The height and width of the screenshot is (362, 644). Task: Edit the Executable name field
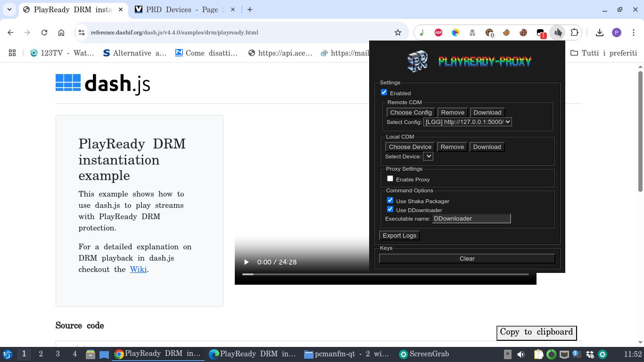click(x=471, y=219)
